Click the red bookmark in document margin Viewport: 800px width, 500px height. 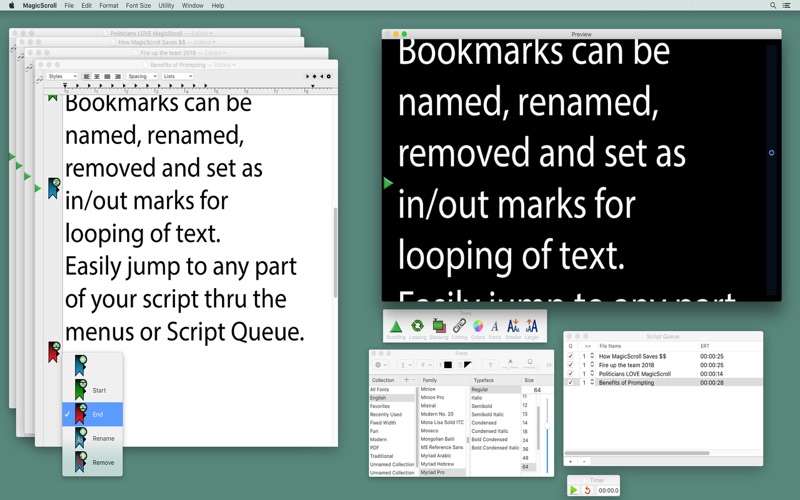point(54,352)
